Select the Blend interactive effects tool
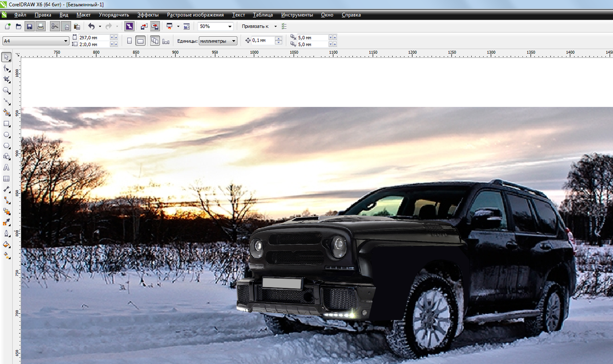Image resolution: width=613 pixels, height=364 pixels. (7, 211)
